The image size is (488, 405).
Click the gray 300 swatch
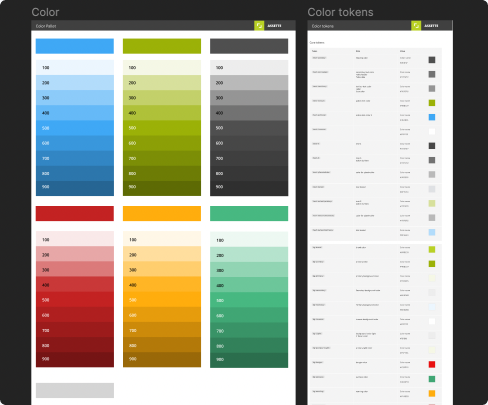249,98
